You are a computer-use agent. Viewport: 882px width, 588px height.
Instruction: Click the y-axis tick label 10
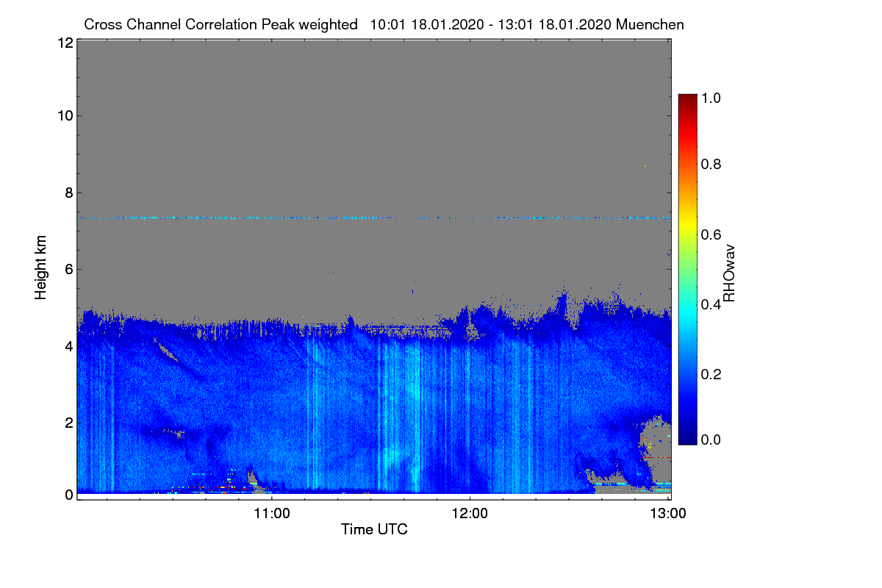[65, 115]
